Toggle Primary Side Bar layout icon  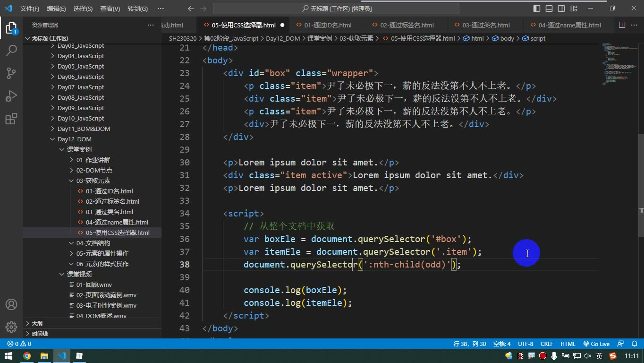point(537,9)
